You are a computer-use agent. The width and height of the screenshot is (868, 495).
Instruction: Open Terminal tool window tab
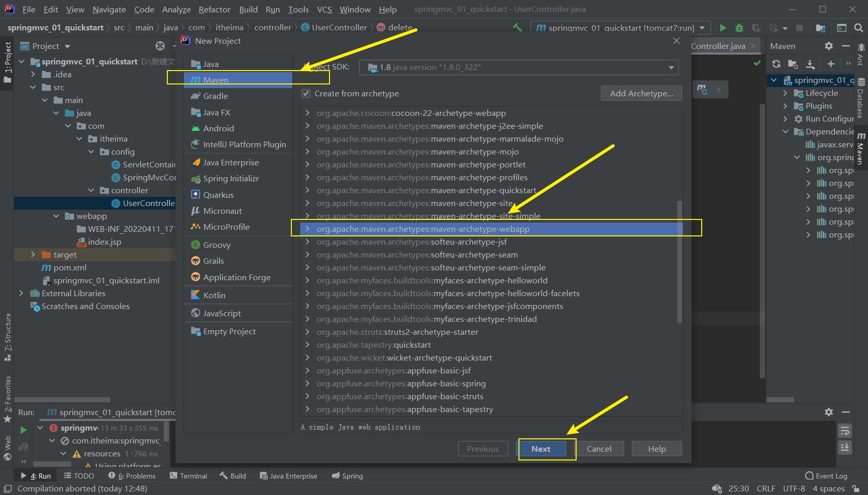coord(188,476)
